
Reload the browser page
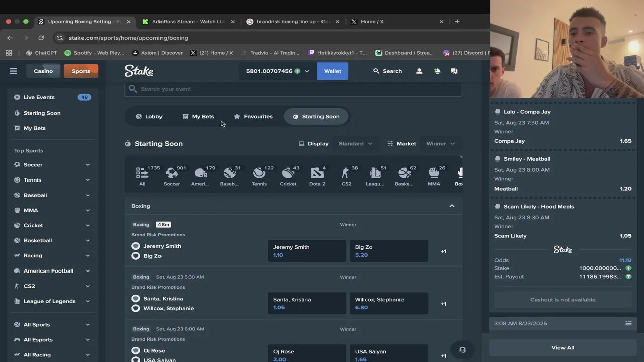coord(41,38)
